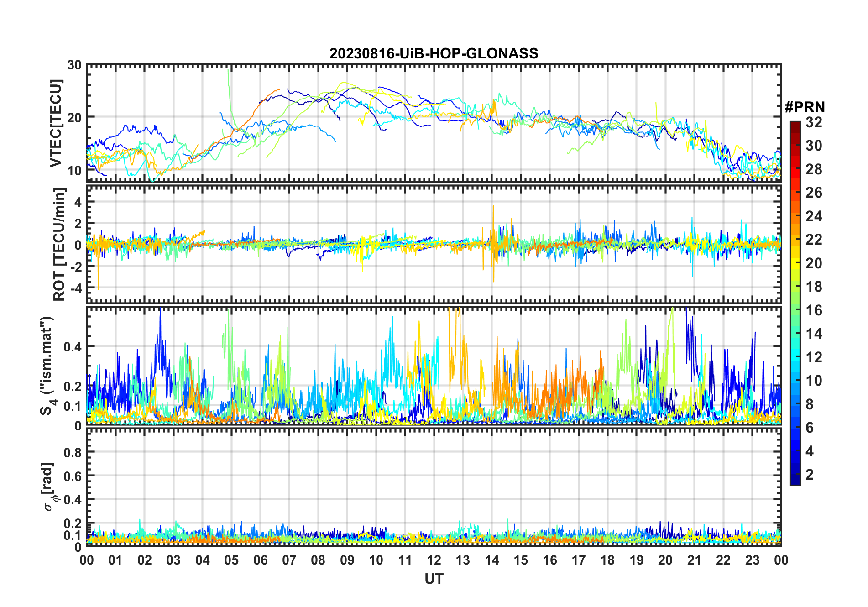Click the UT axis tick label 15
Screen dimensions: 868x607
coord(521,560)
